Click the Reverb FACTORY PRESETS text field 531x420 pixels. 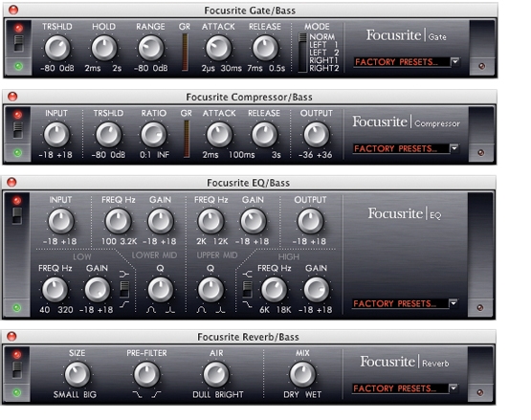[x=400, y=387]
